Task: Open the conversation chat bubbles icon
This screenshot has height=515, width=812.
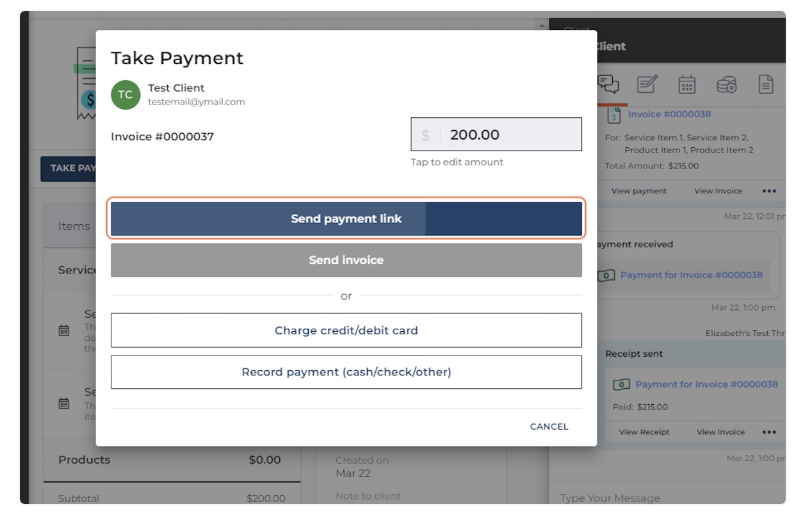Action: point(608,85)
